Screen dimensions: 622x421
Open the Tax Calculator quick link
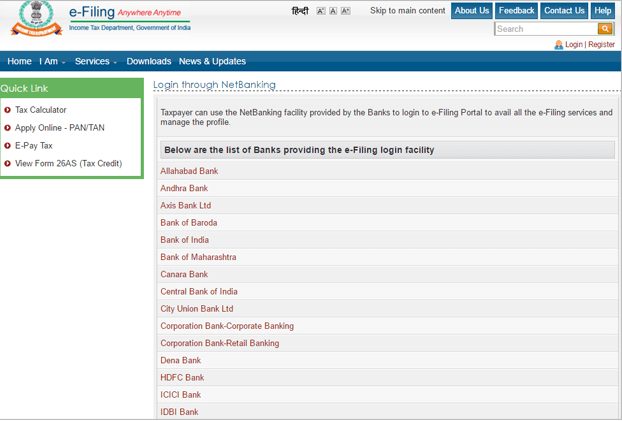tap(40, 110)
